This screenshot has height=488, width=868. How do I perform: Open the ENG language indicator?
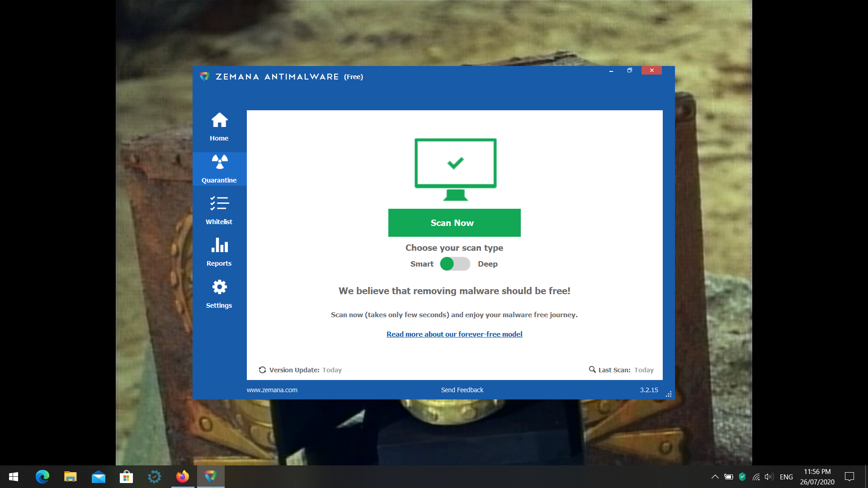tap(786, 477)
